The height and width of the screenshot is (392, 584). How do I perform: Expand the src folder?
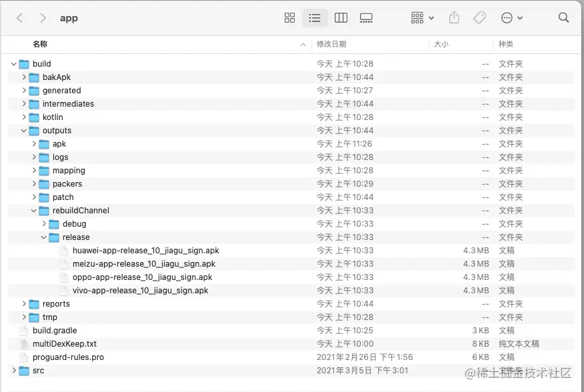pyautogui.click(x=14, y=371)
